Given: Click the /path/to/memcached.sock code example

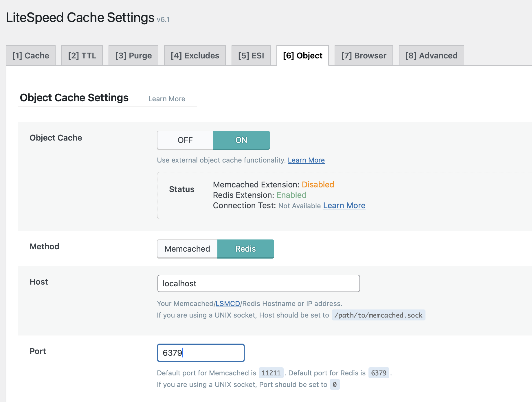Looking at the screenshot, I should coord(378,315).
